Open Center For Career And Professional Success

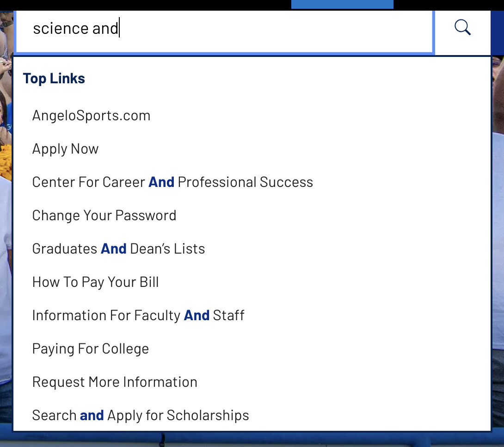tap(172, 182)
